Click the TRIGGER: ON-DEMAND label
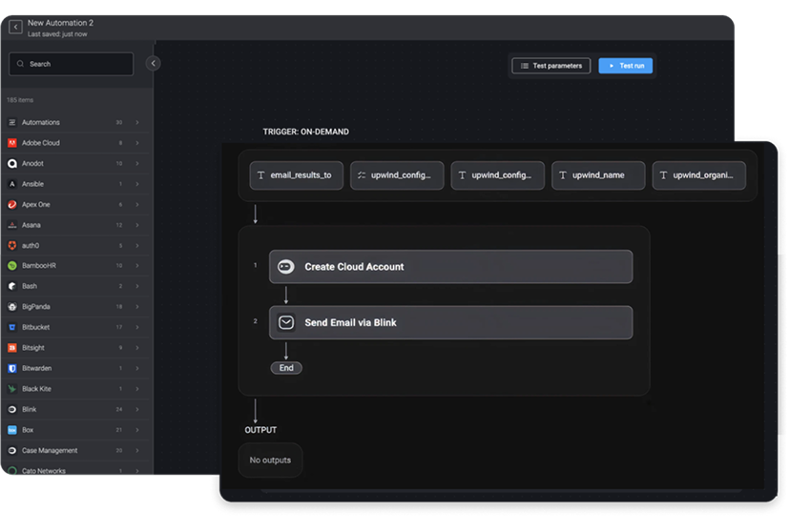 coord(306,132)
